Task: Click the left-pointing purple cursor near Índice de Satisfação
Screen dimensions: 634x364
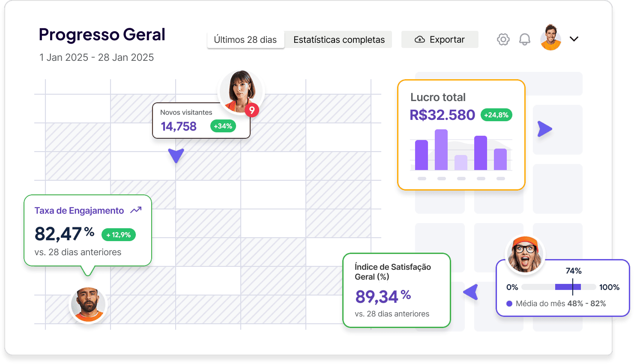Action: [471, 293]
